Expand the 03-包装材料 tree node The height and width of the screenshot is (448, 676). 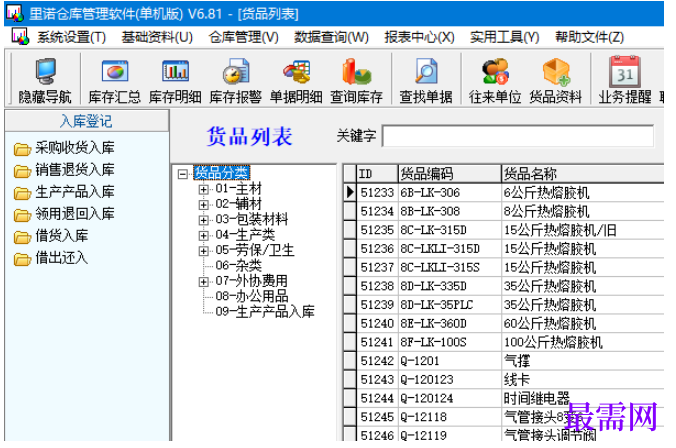(x=203, y=220)
